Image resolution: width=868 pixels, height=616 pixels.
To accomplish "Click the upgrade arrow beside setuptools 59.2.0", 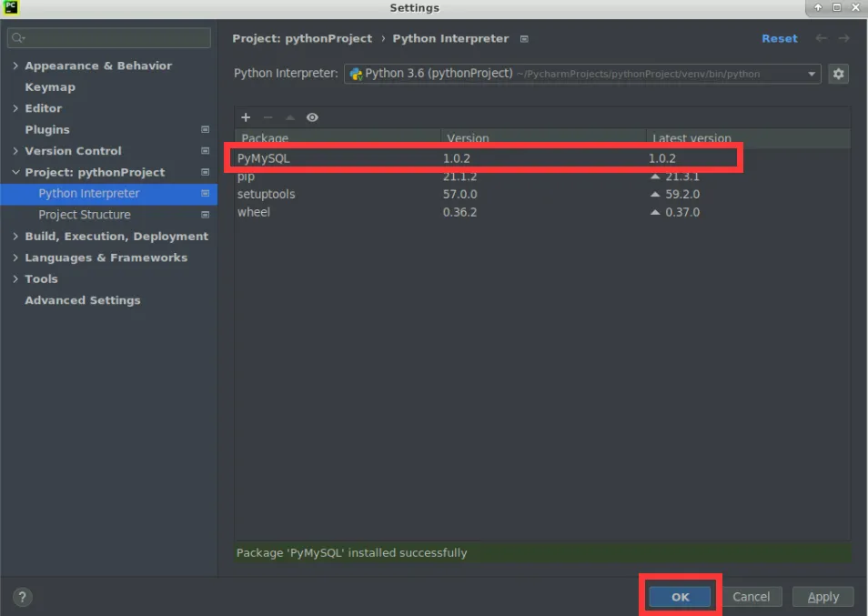I will point(655,195).
